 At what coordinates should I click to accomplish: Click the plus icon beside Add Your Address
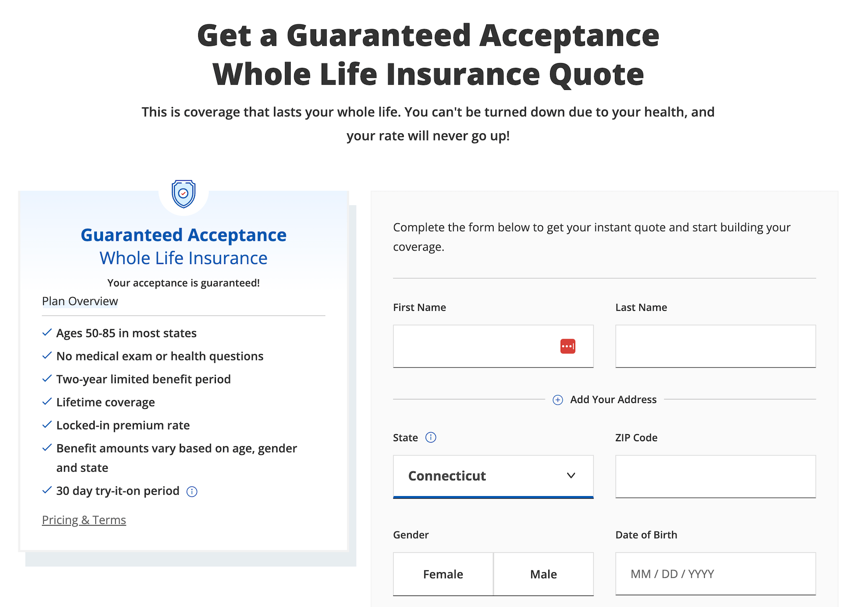558,400
